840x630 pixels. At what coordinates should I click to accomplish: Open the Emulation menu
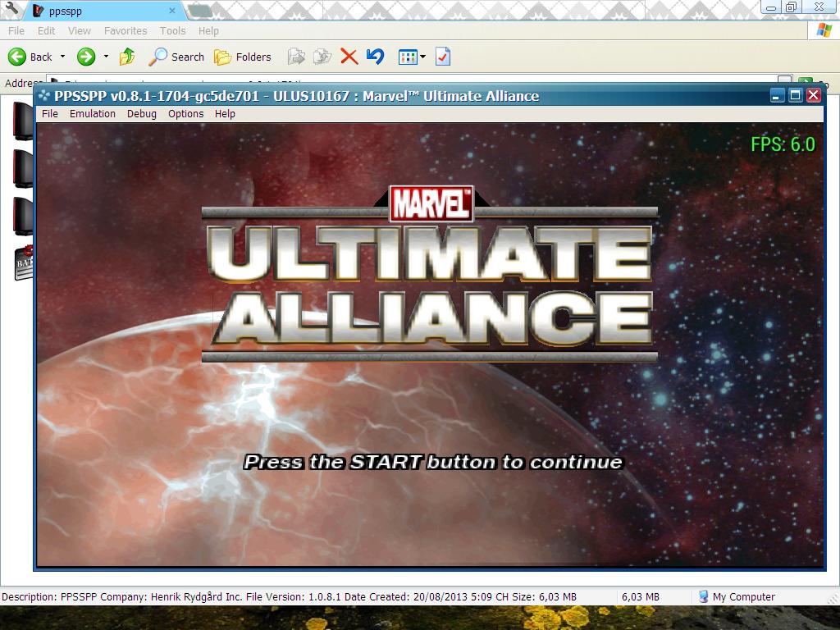[92, 114]
